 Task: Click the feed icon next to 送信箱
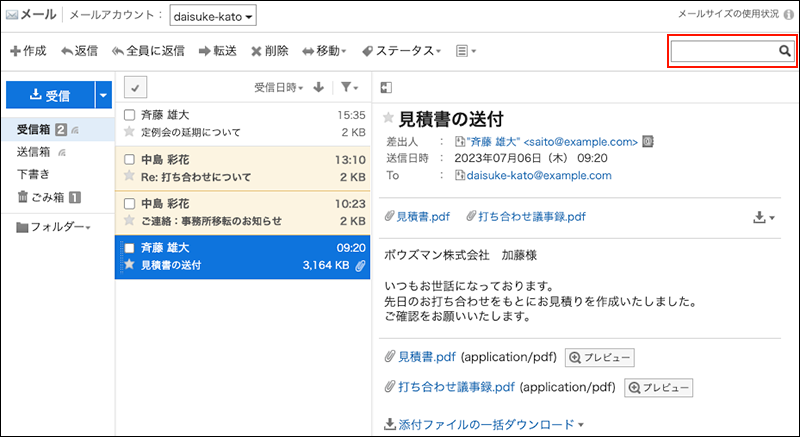click(x=62, y=152)
